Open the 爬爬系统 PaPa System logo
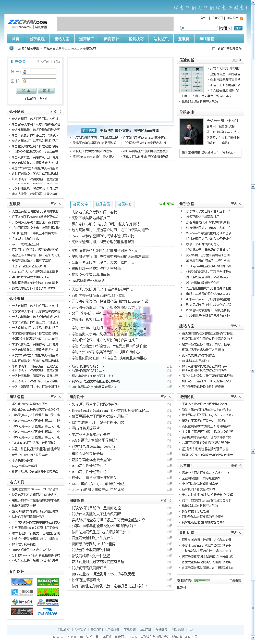This screenshot has height=644, width=256. (48, 602)
